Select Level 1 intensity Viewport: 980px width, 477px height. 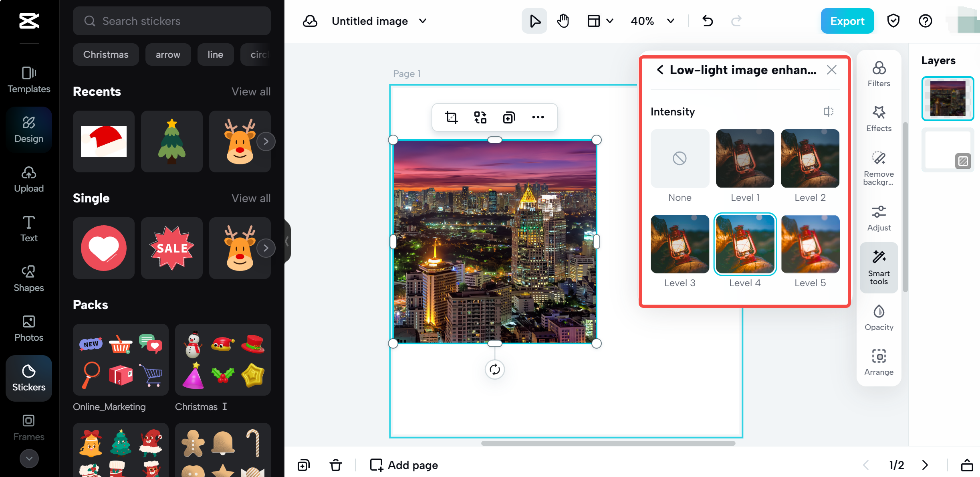pos(745,158)
